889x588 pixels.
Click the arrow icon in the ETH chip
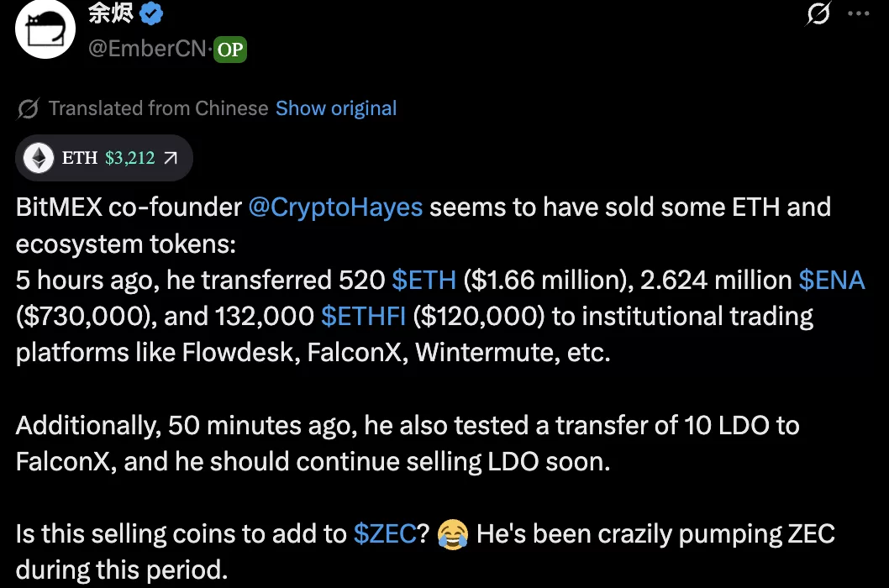[x=170, y=158]
